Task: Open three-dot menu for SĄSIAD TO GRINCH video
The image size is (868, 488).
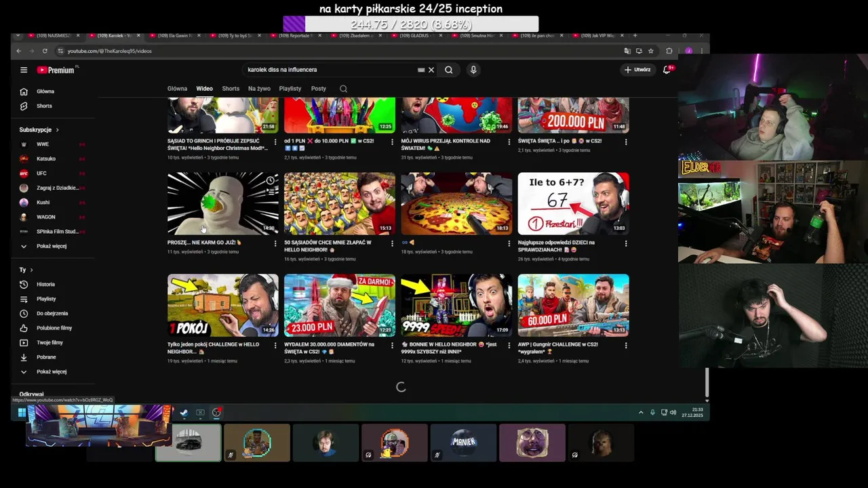Action: pyautogui.click(x=275, y=142)
